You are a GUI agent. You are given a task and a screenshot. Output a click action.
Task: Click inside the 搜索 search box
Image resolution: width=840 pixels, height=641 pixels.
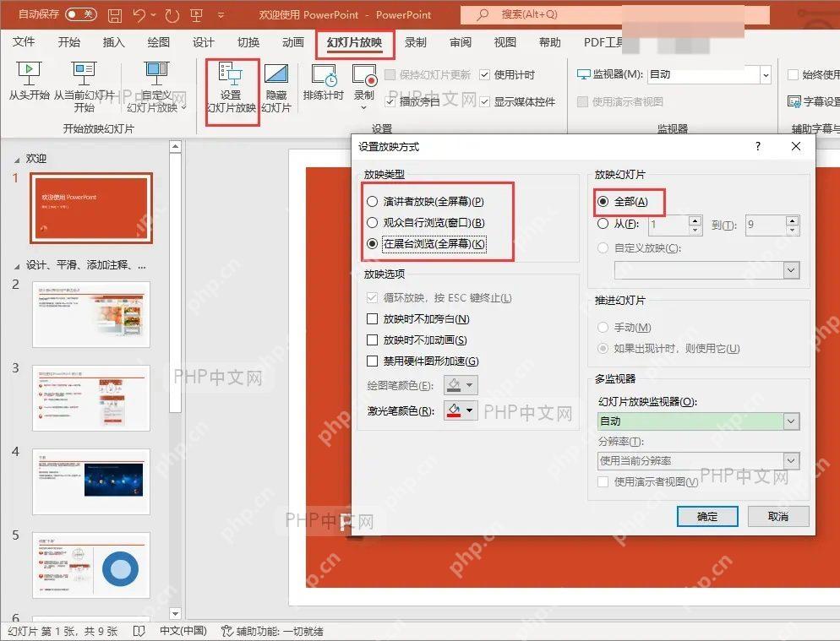pyautogui.click(x=614, y=14)
